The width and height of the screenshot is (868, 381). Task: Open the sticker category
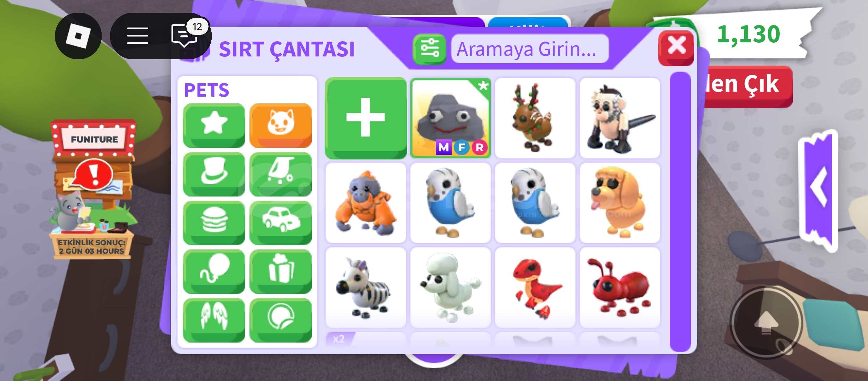pos(281,320)
